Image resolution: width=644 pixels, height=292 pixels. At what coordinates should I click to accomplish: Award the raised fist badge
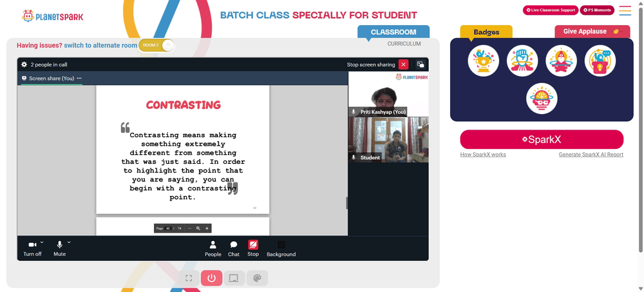pyautogui.click(x=522, y=61)
